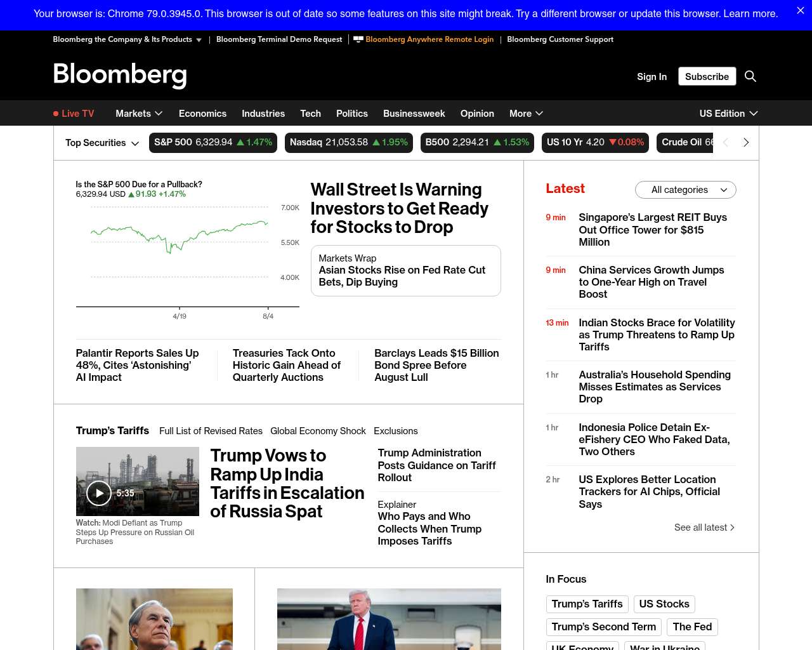Screen dimensions: 812x650
Task: Read Wall Street Is Warning Investors headline
Action: click(400, 208)
